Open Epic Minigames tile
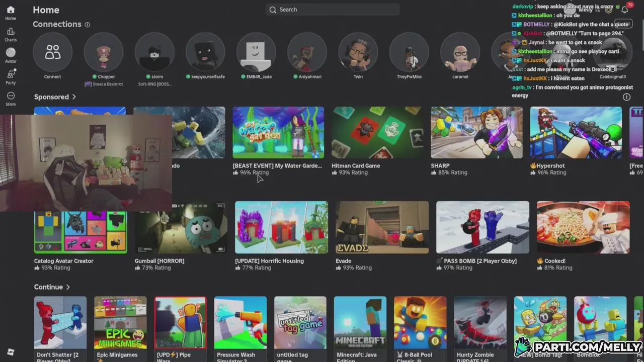This screenshot has width=644, height=362. [120, 322]
